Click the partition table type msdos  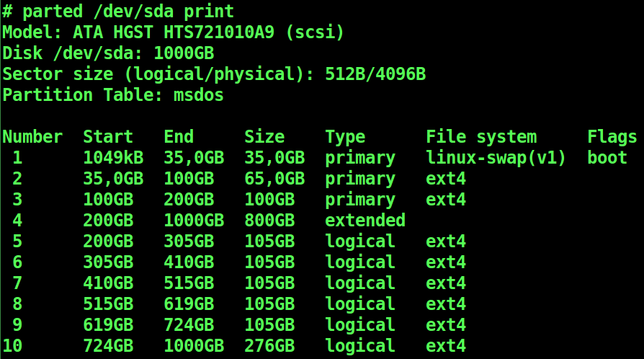pyautogui.click(x=199, y=95)
